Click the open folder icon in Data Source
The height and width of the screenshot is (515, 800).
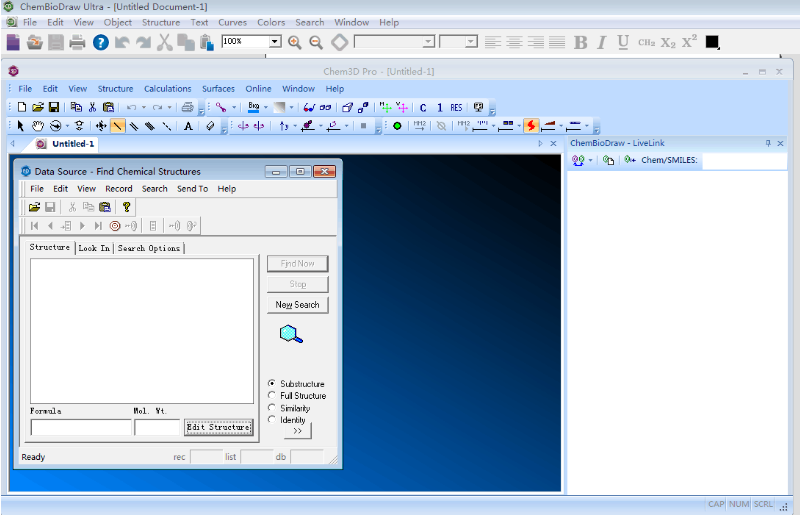click(34, 207)
